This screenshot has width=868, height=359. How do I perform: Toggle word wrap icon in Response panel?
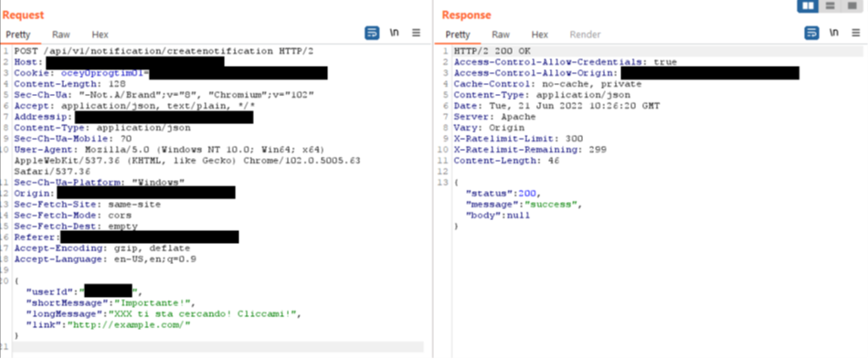[x=811, y=33]
